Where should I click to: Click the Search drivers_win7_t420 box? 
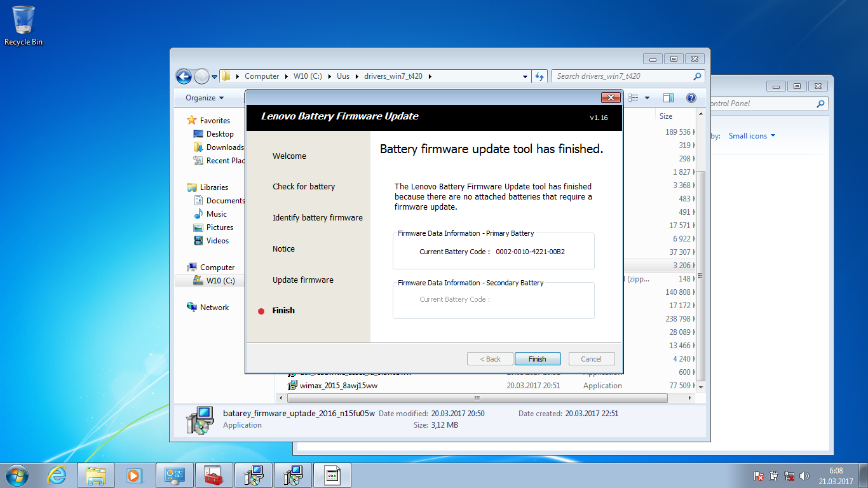tap(622, 76)
